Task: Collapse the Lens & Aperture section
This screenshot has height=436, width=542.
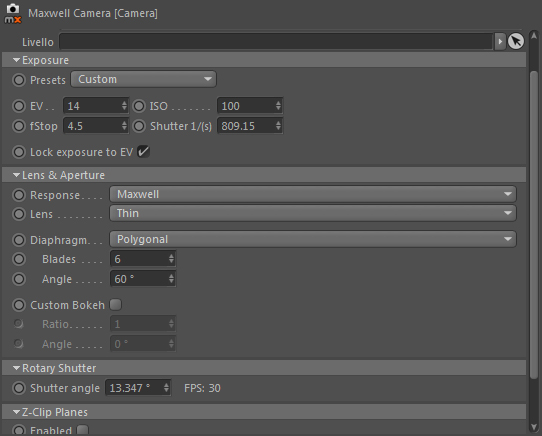Action: (x=16, y=175)
